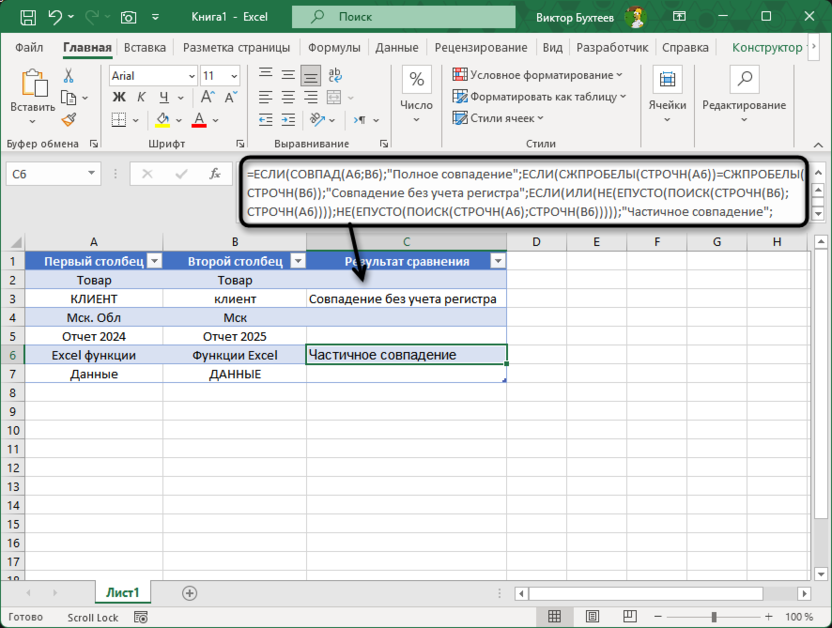Open the Формулы ribbon tab
832x628 pixels.
click(x=333, y=47)
